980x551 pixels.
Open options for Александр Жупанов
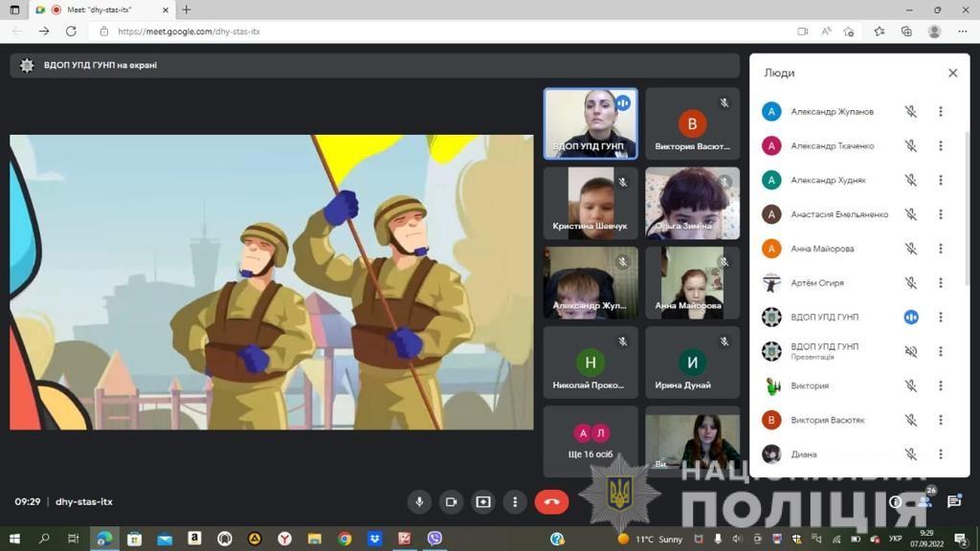[940, 112]
